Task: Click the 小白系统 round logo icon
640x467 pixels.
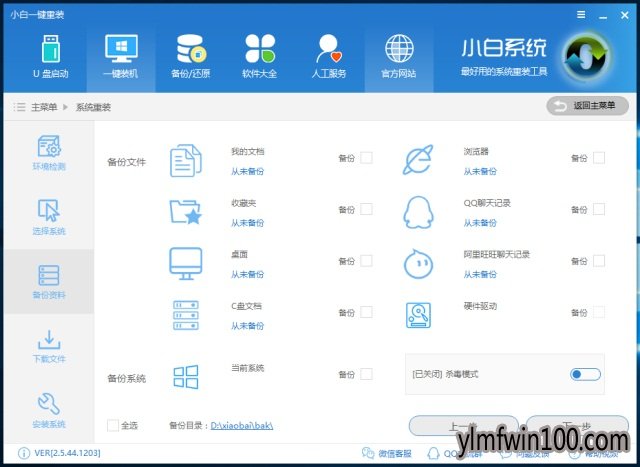Action: point(587,58)
